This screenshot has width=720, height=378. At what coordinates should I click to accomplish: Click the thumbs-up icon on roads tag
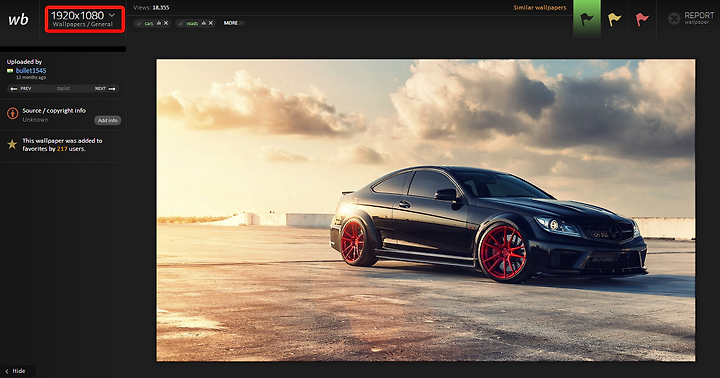(x=203, y=23)
